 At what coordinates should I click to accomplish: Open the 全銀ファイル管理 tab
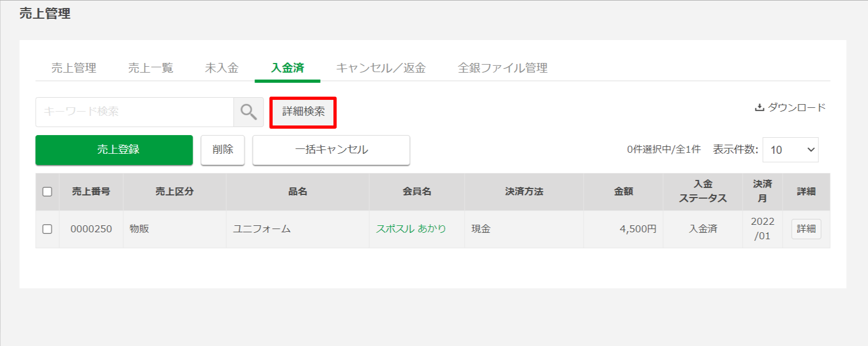pos(503,68)
